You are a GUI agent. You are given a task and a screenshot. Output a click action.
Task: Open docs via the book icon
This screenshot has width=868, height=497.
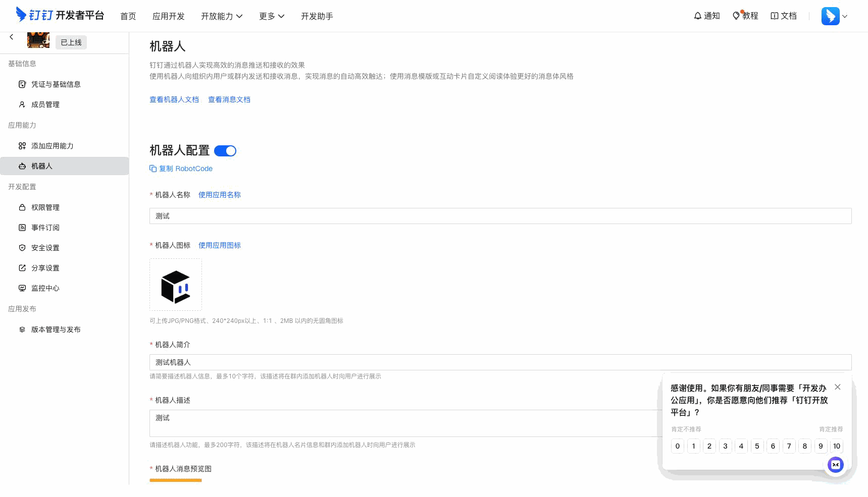tap(775, 16)
